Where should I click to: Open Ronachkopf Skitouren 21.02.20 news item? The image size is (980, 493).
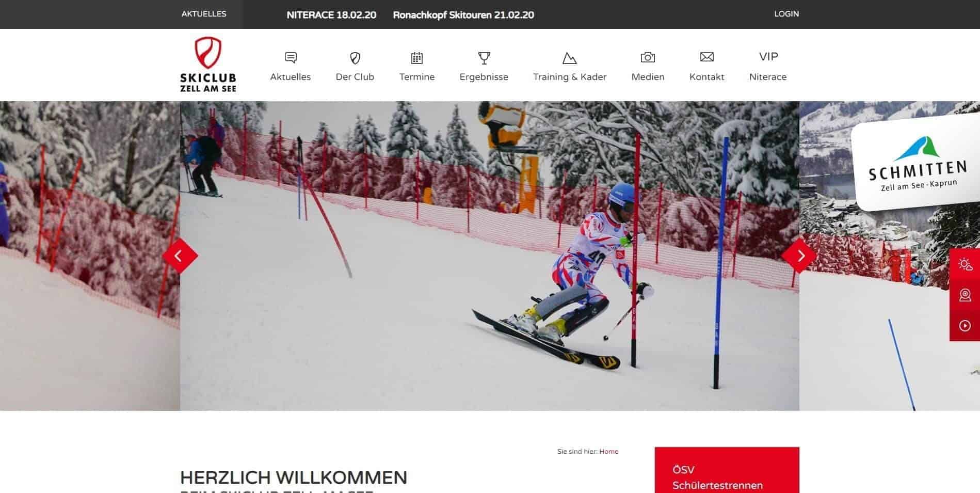[463, 15]
